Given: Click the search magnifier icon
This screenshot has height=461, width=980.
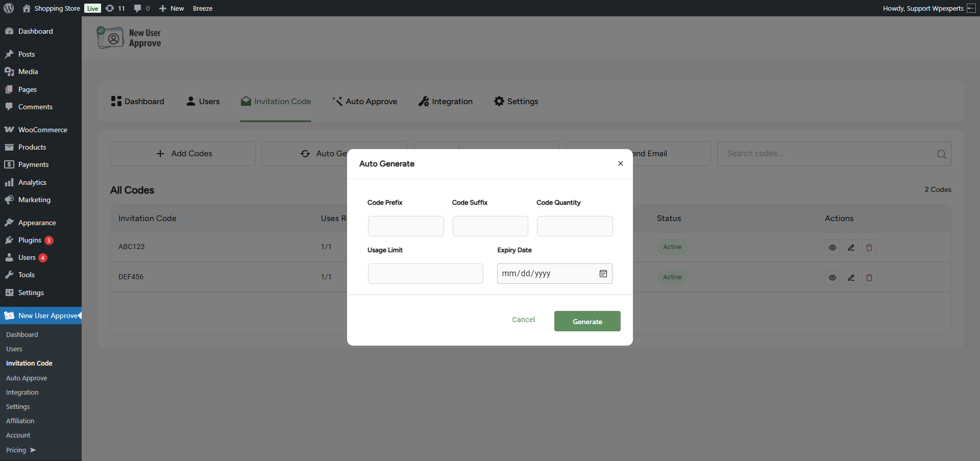Looking at the screenshot, I should pyautogui.click(x=941, y=154).
